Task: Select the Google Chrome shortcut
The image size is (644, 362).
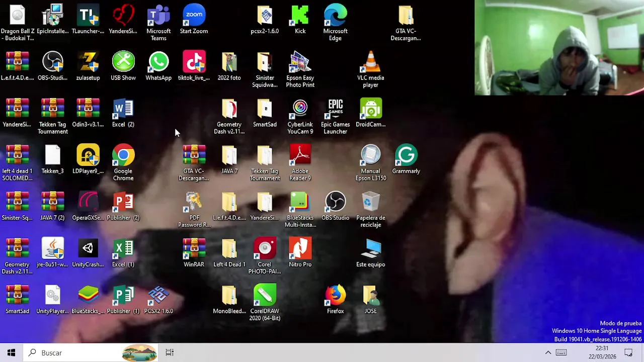Action: (x=123, y=163)
